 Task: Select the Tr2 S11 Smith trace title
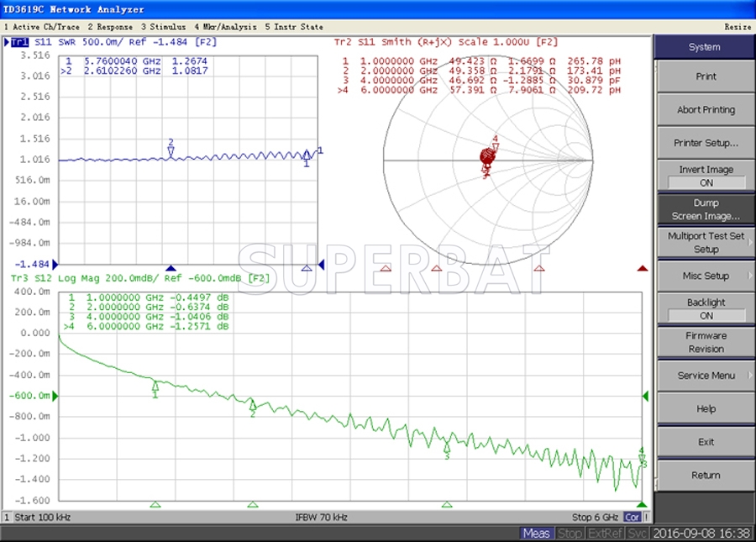pos(445,42)
